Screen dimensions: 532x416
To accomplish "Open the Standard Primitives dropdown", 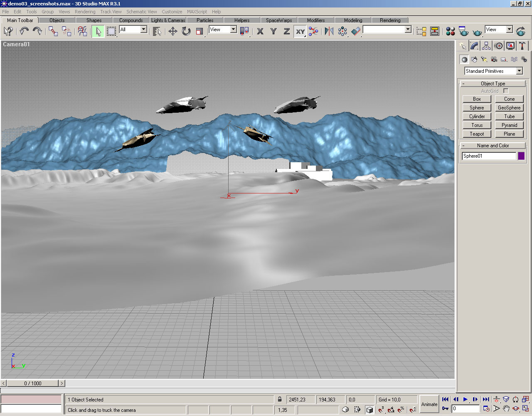I will (x=519, y=71).
